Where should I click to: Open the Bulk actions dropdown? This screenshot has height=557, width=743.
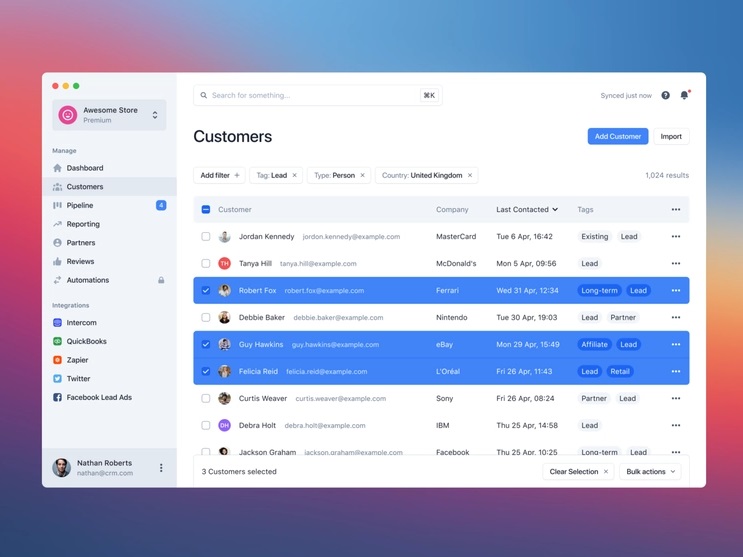tap(650, 472)
